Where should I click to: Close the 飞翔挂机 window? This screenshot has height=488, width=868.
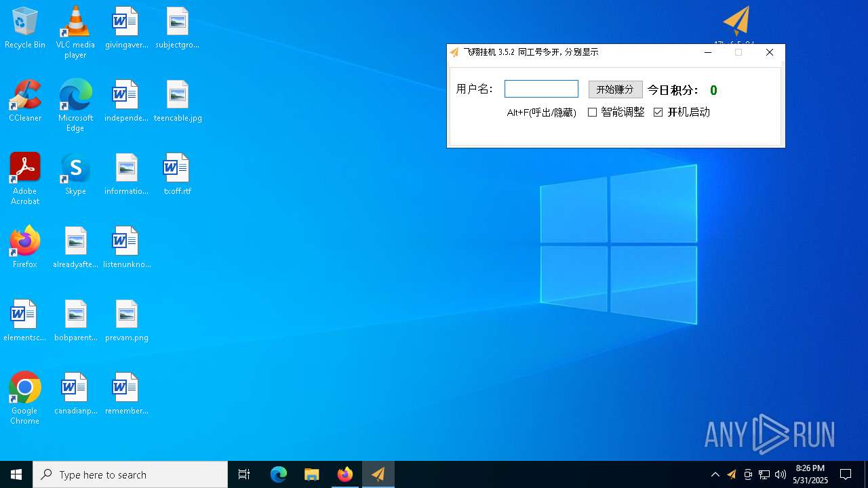point(769,52)
